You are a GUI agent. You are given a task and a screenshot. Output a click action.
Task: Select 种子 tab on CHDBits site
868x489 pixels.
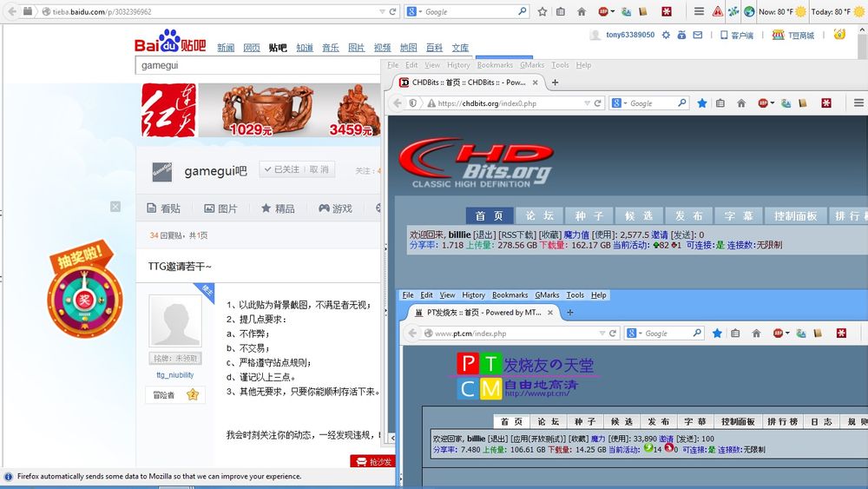point(589,215)
